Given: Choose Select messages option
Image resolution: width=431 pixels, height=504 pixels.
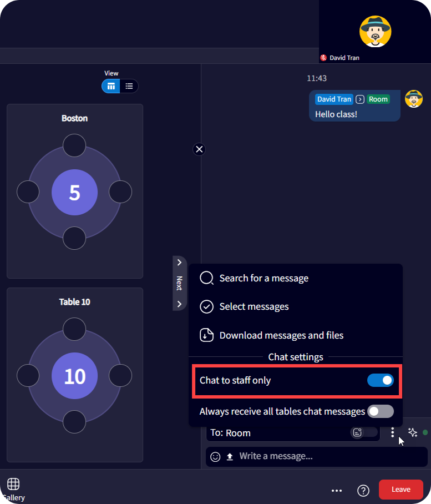Looking at the screenshot, I should pyautogui.click(x=296, y=306).
